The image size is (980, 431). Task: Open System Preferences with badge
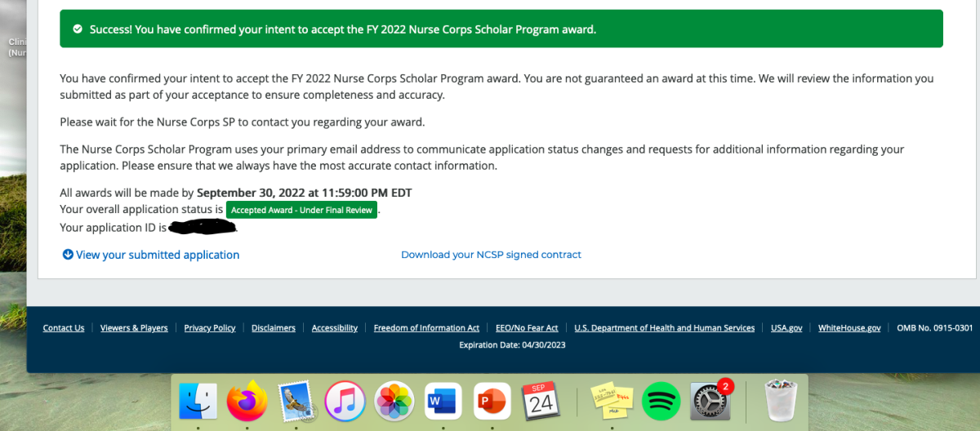(710, 401)
